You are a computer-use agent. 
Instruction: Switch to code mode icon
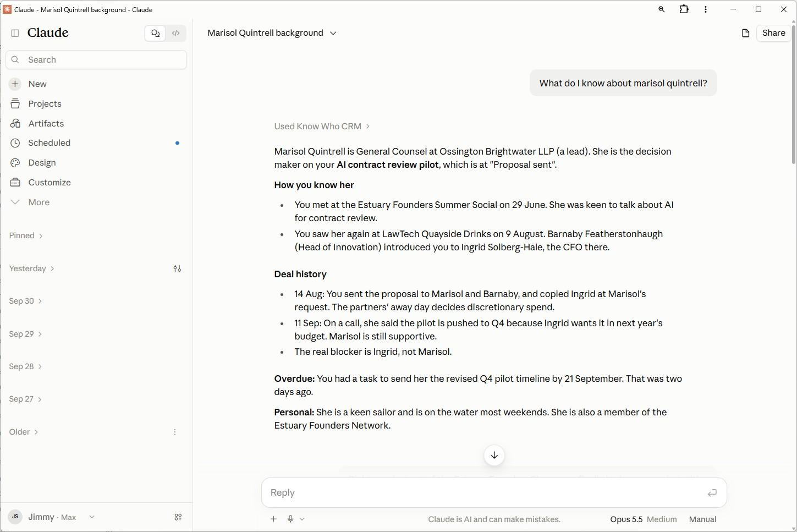click(x=176, y=33)
